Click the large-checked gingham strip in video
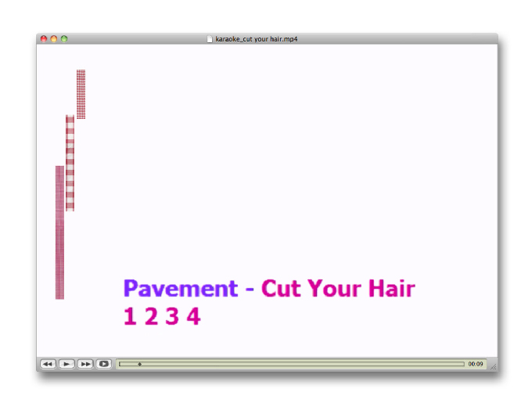This screenshot has height=414, width=532. 70,163
